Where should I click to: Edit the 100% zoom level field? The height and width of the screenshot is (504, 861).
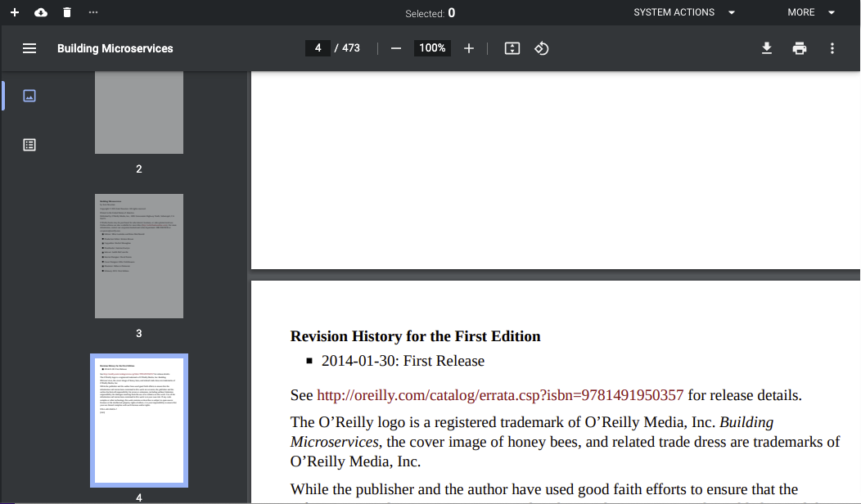[x=432, y=48]
